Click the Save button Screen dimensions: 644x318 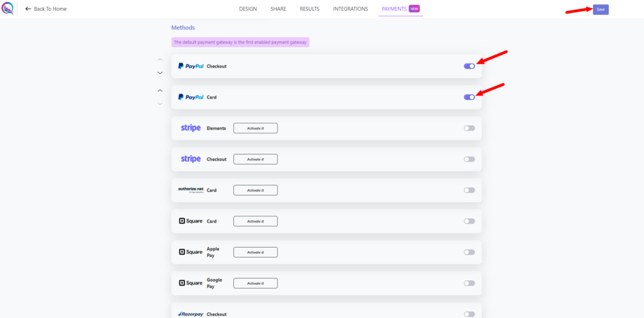[x=601, y=9]
